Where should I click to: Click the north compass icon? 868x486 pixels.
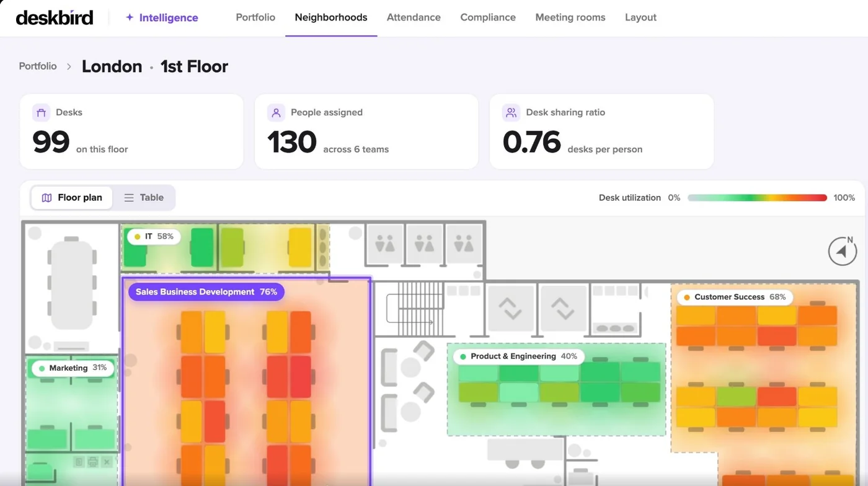click(842, 251)
